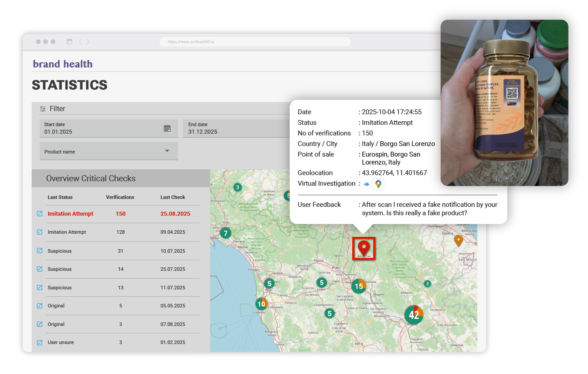Click the red map pin at Borgo San Lorenzo

[363, 248]
